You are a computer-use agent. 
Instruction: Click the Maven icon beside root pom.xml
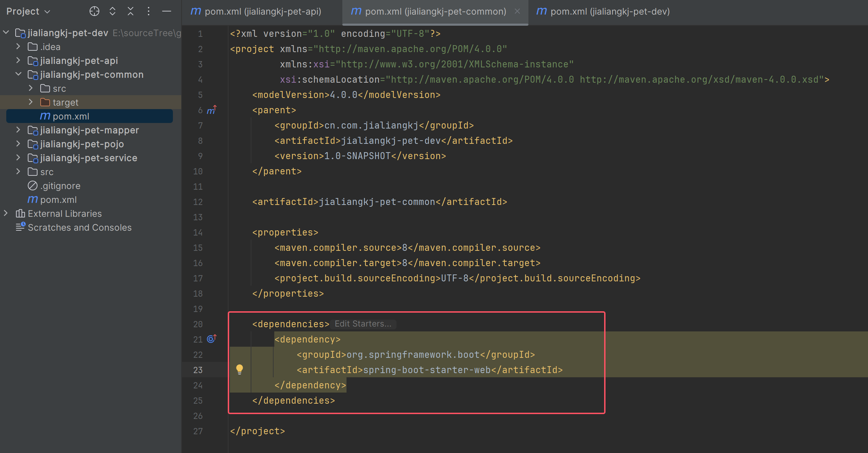[33, 199]
